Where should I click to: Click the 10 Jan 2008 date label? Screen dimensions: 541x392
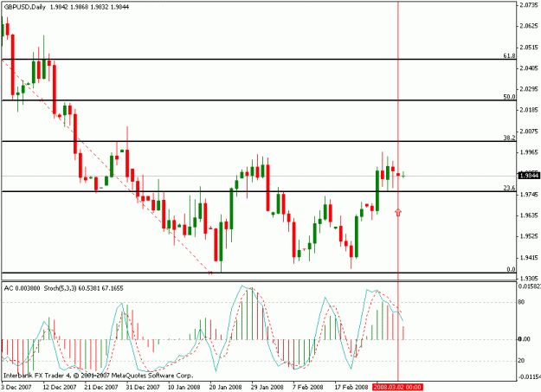(x=184, y=387)
